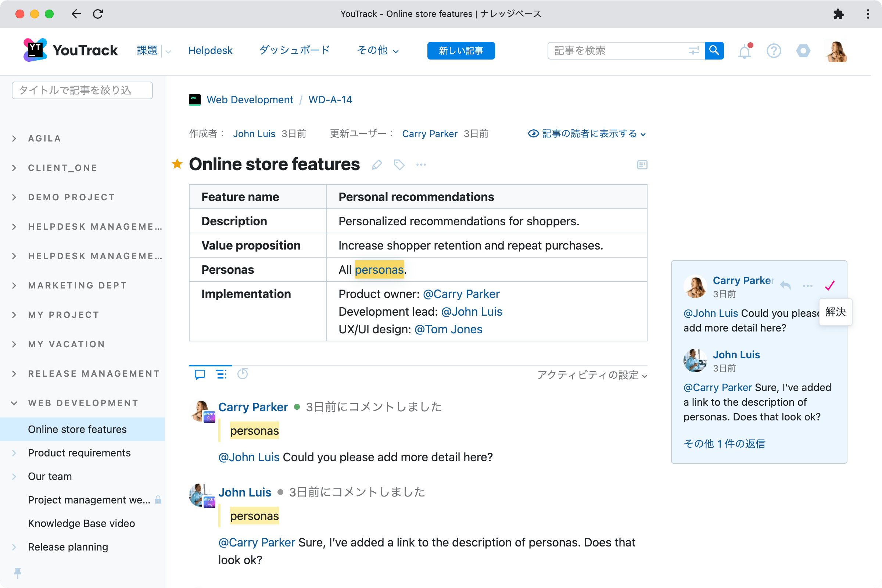Image resolution: width=882 pixels, height=588 pixels.
Task: Open the その他 dropdown menu
Action: [377, 51]
